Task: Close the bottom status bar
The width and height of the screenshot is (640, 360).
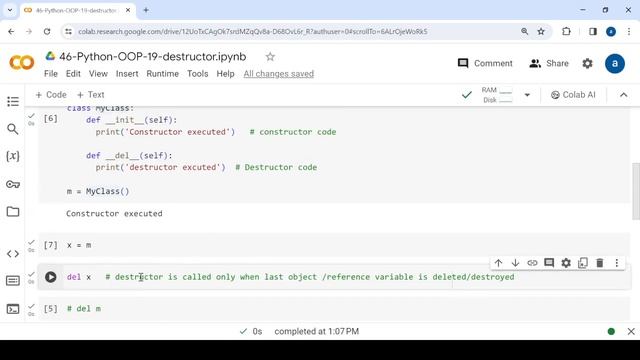Action: click(x=631, y=331)
